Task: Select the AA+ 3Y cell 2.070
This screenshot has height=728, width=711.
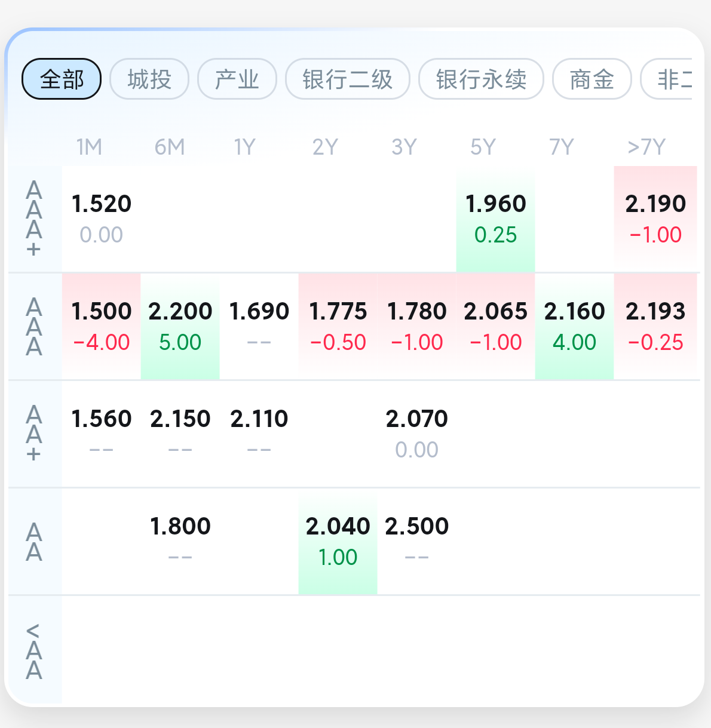Action: tap(416, 434)
